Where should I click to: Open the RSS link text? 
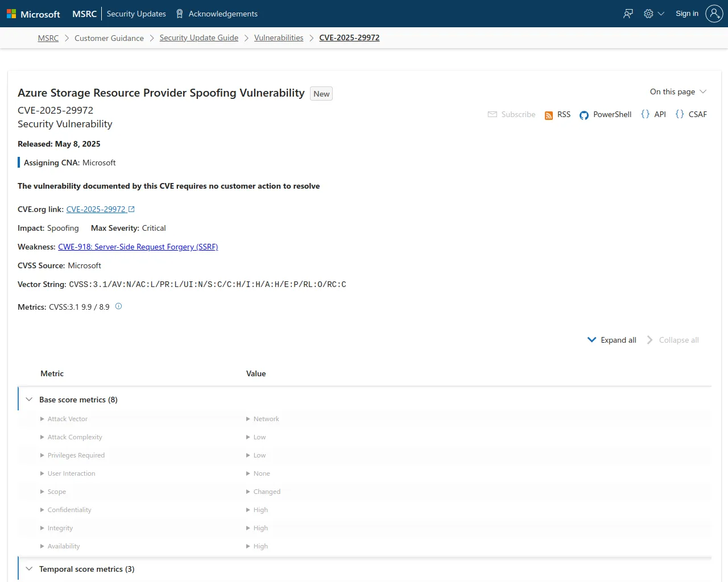click(x=564, y=114)
